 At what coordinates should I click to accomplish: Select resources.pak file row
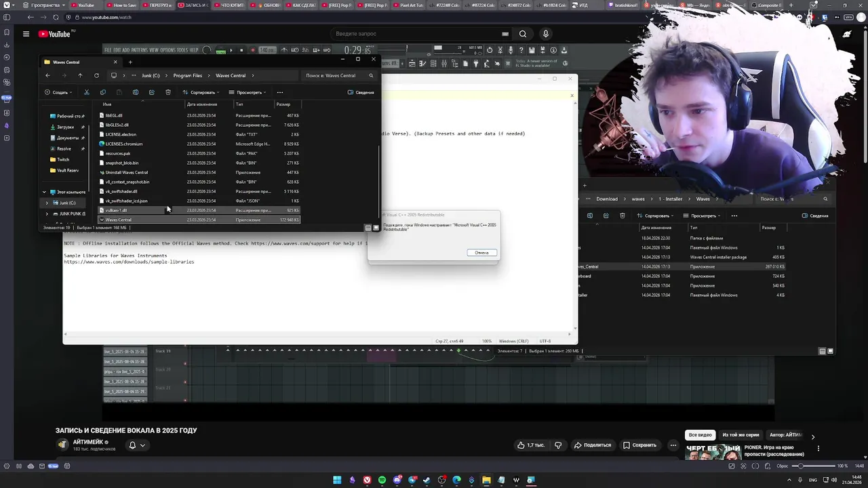[x=200, y=153]
